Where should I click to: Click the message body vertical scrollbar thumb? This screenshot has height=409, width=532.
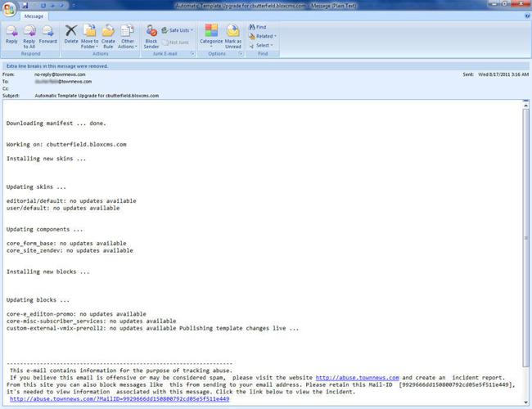pos(525,238)
